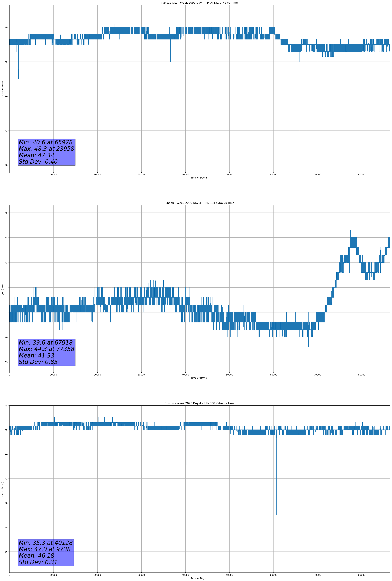The width and height of the screenshot is (392, 581).
Task: Click the y-axis tick '36' on Boston plot
Action: click(x=6, y=552)
